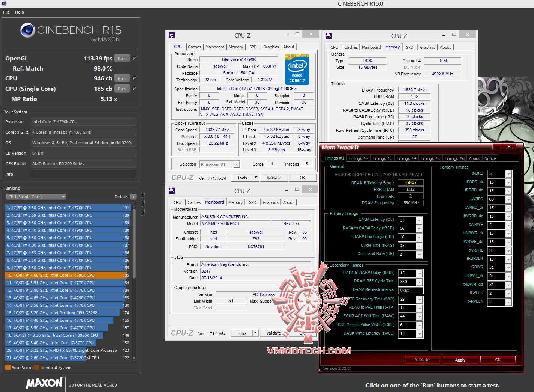The image size is (534, 392).
Task: Open the tWRRD dropdown in Tertiary Timings
Action: (508, 199)
